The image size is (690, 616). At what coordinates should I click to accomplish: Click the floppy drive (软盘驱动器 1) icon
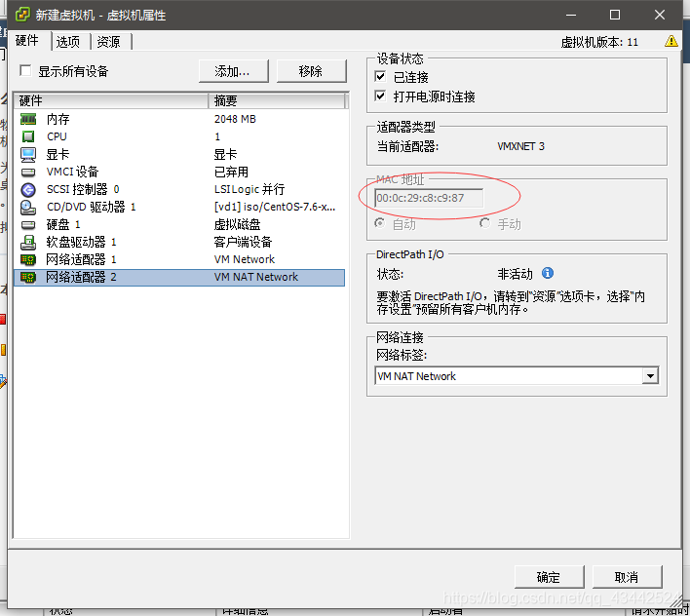pos(28,242)
